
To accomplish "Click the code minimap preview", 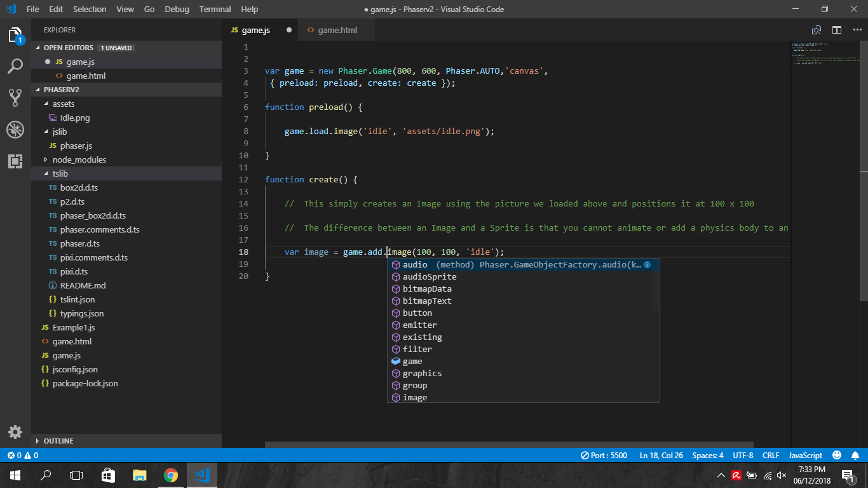I will [x=824, y=54].
